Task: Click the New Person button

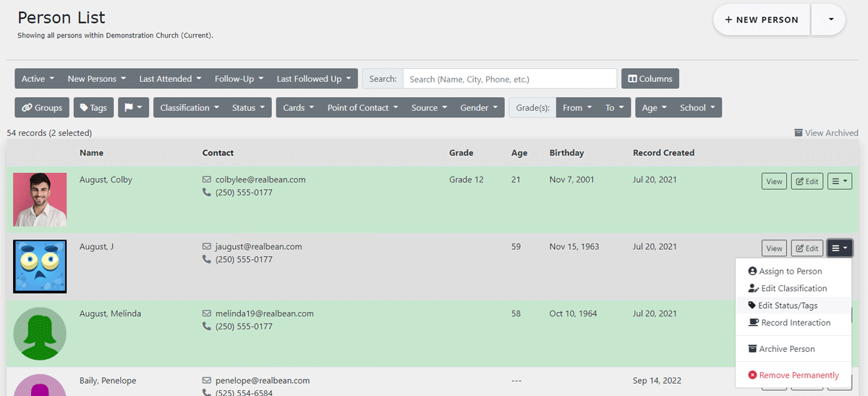Action: point(762,20)
